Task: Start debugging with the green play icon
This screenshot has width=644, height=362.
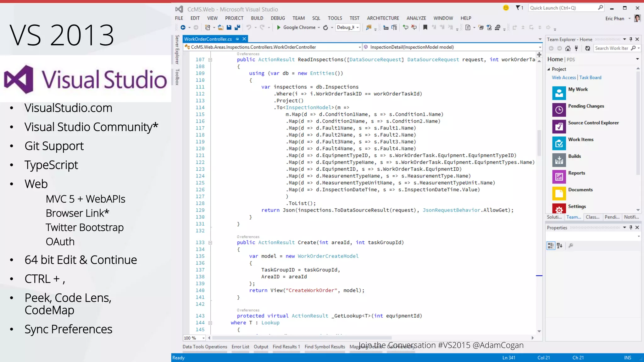Action: pyautogui.click(x=279, y=27)
